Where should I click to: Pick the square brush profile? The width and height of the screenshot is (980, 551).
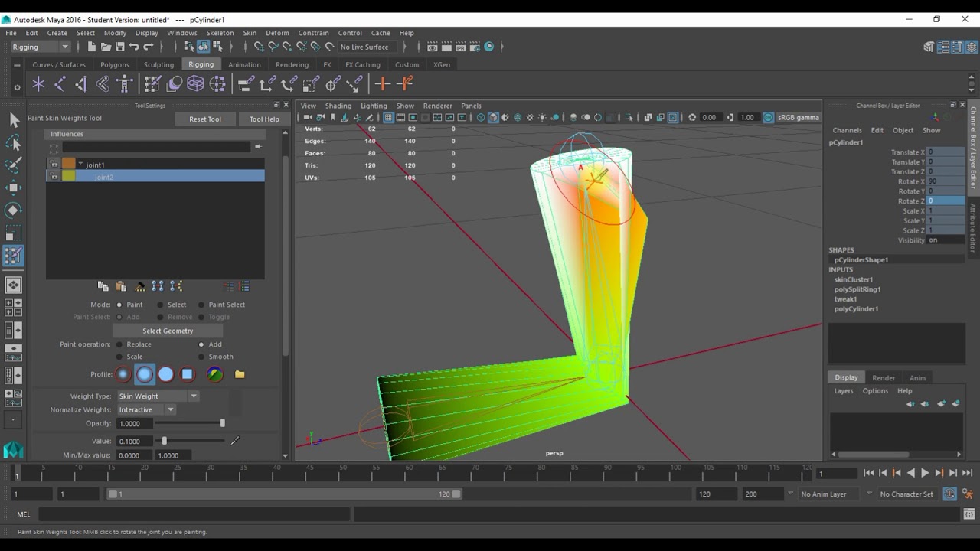pyautogui.click(x=187, y=374)
